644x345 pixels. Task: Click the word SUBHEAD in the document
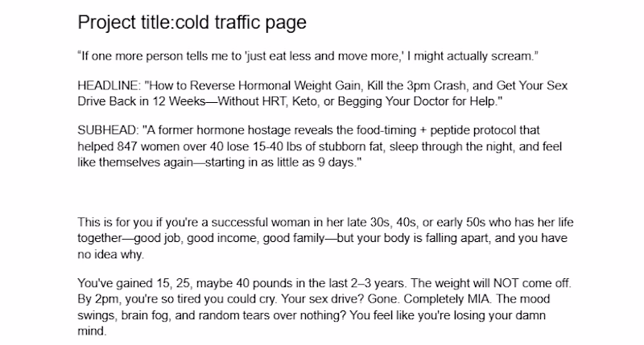click(108, 130)
